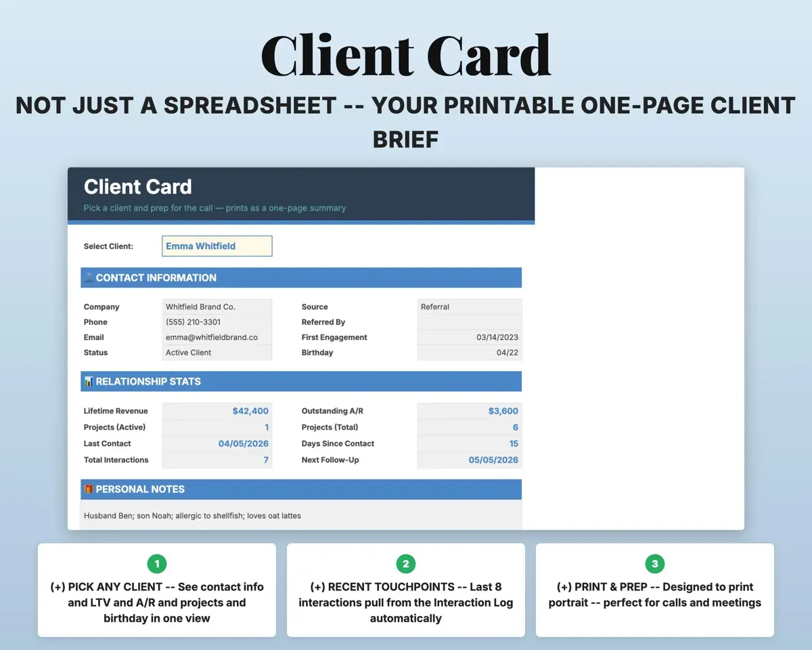The image size is (812, 650).
Task: Click the empty Referred By cell
Action: coord(470,322)
